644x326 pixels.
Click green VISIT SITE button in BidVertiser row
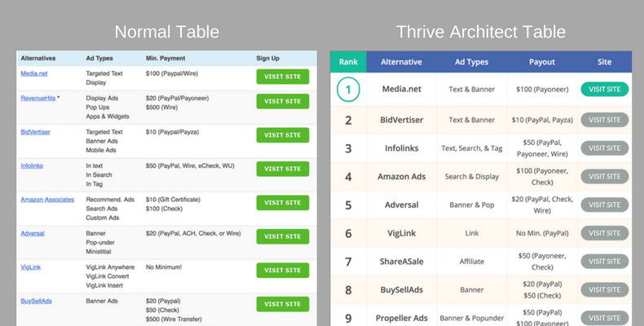[x=283, y=135]
